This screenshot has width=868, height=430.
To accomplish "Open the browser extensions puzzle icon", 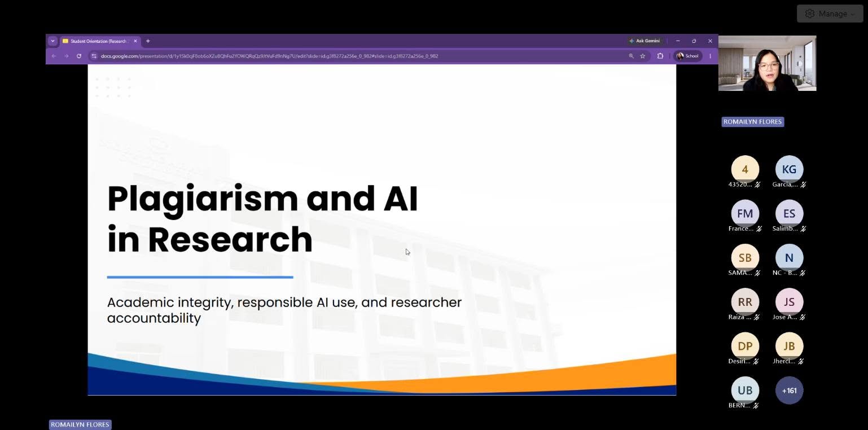I will 660,56.
